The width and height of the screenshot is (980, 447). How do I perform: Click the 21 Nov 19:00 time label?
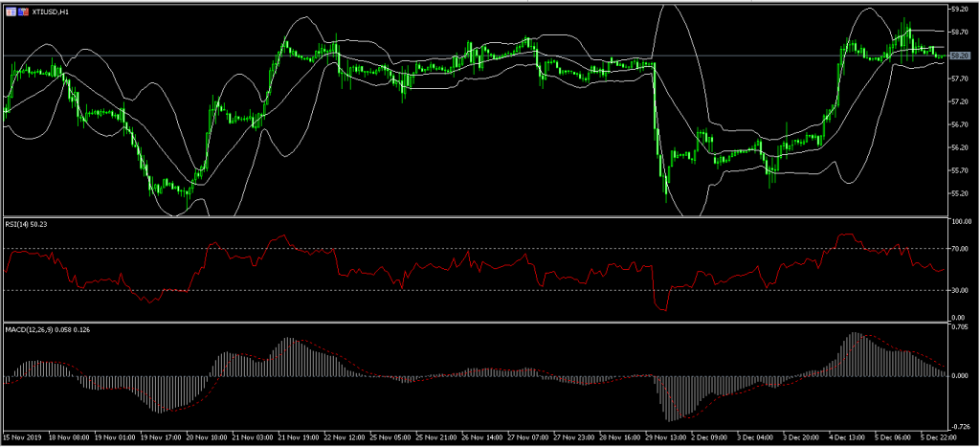pos(297,436)
